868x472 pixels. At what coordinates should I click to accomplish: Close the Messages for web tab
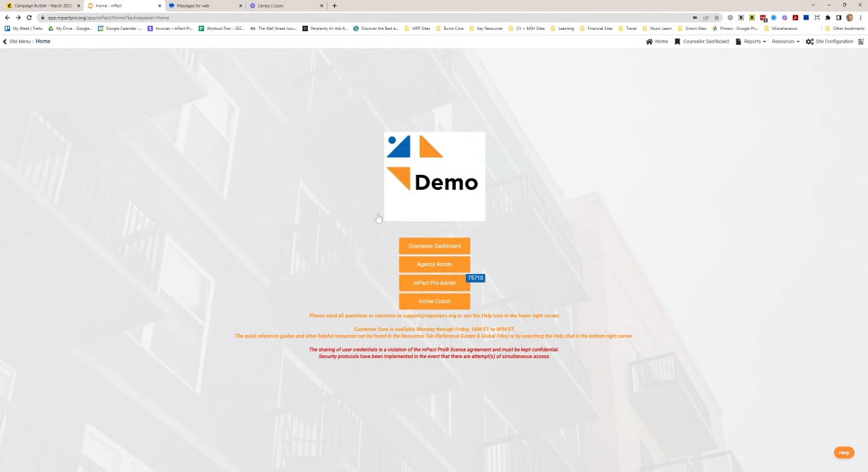241,5
